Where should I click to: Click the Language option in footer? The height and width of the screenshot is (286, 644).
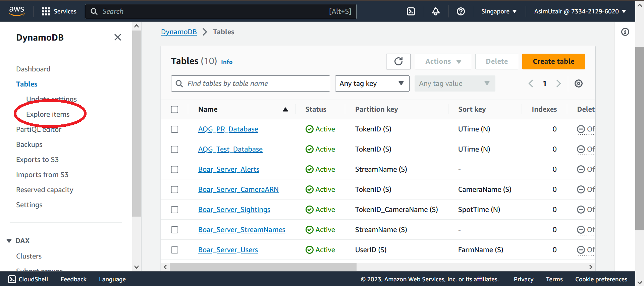click(x=112, y=279)
